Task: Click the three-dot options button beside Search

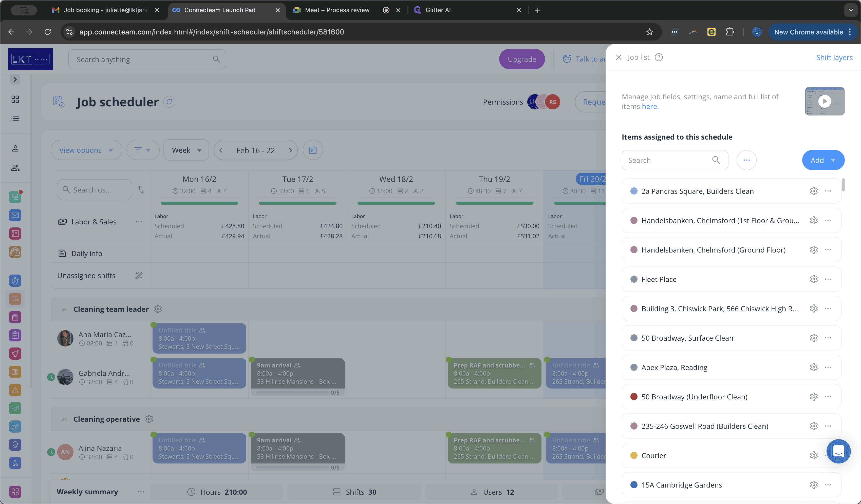Action: click(x=746, y=160)
